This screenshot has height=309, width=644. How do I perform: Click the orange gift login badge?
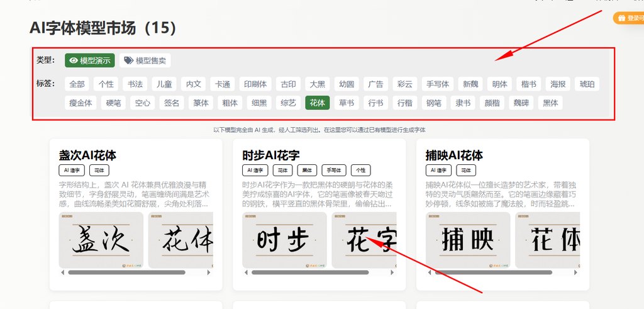(x=629, y=18)
